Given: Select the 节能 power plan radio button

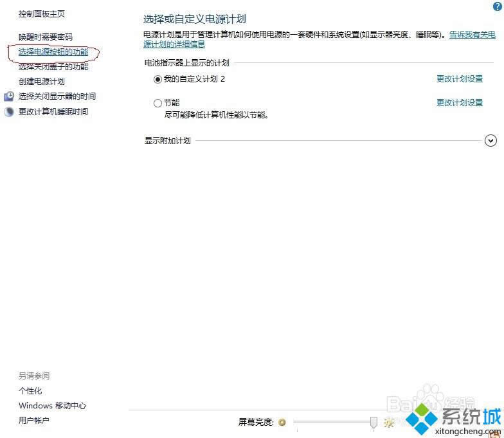Looking at the screenshot, I should click(x=158, y=103).
